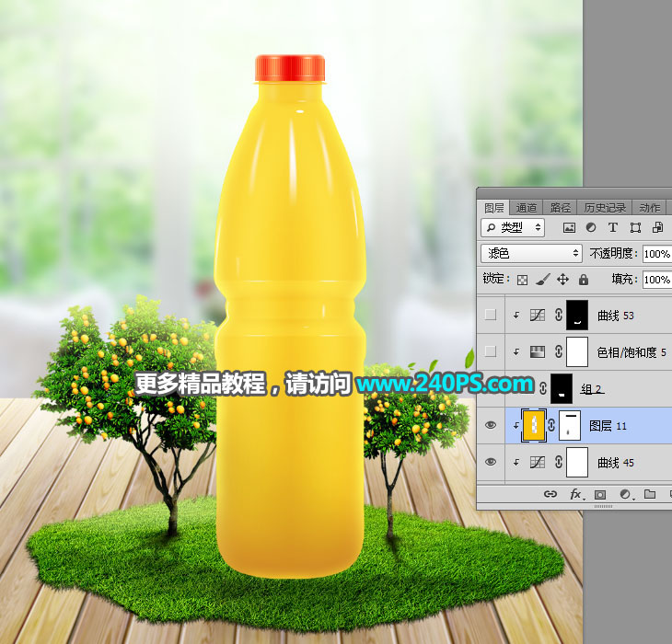Click the shape layer filter icon
Screen dimensions: 672x644
click(x=635, y=227)
